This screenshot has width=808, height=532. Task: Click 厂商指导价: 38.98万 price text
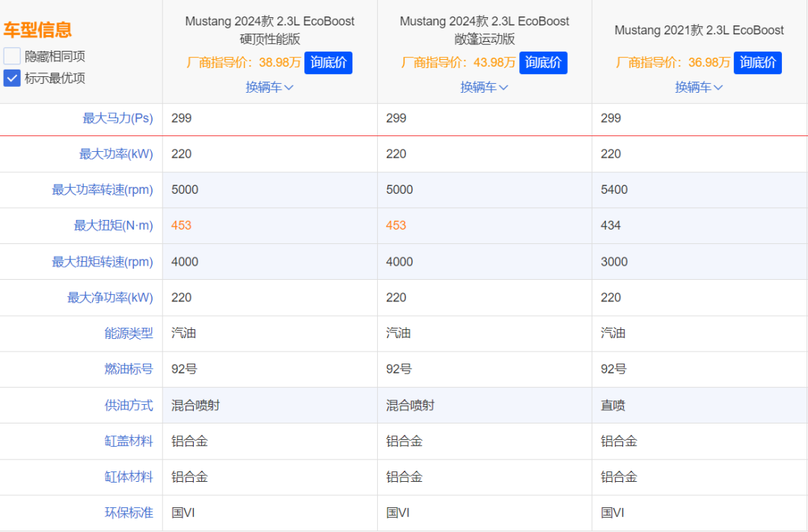pos(243,63)
